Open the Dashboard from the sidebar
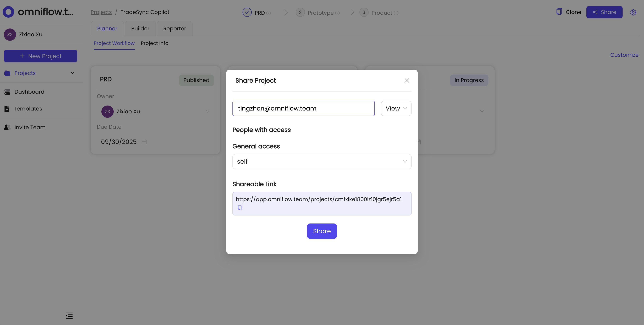This screenshot has height=325, width=644. [29, 92]
